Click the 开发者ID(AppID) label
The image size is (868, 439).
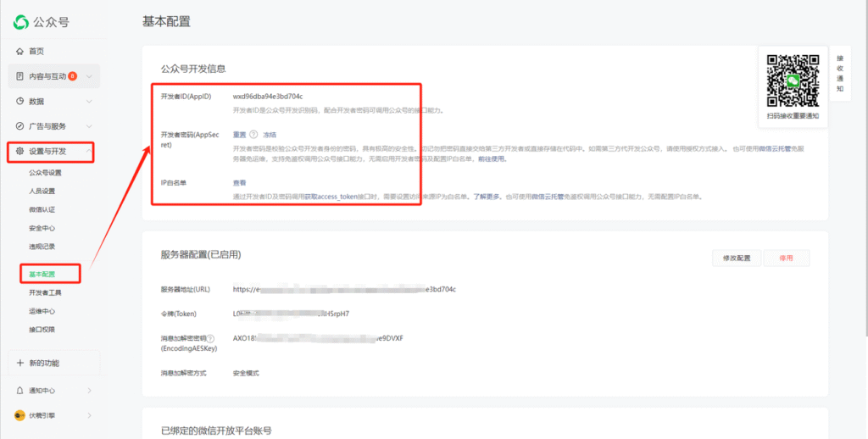pos(186,97)
